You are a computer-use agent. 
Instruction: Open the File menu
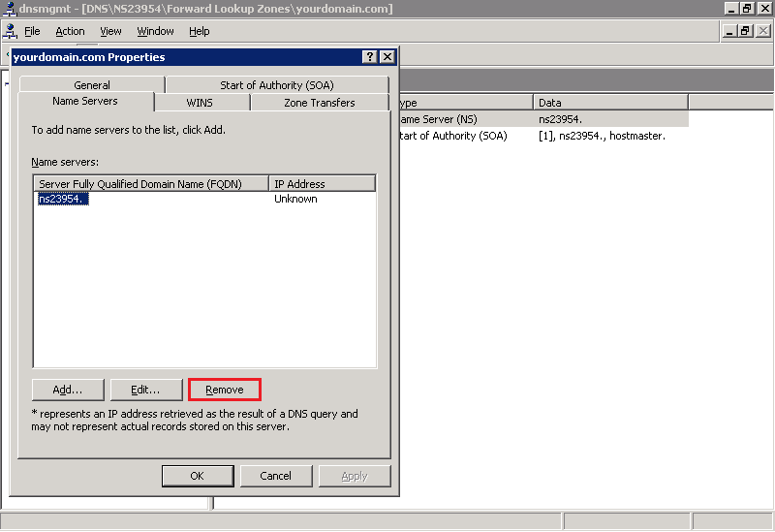32,31
